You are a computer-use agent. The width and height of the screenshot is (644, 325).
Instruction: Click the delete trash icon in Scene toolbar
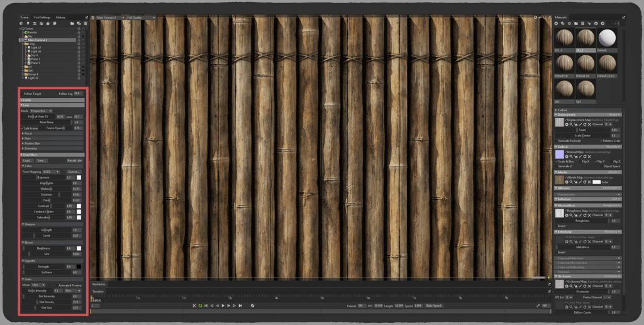click(x=86, y=23)
